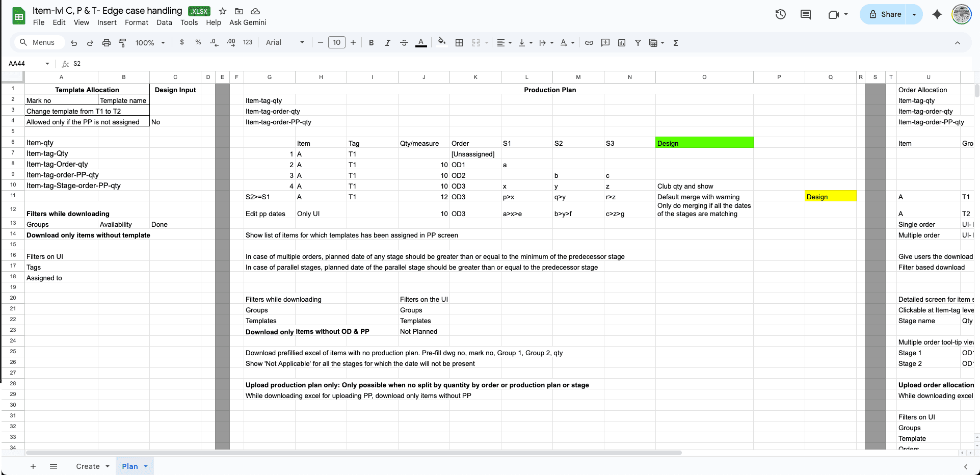
Task: Open the text rotation dropdown
Action: tap(567, 43)
